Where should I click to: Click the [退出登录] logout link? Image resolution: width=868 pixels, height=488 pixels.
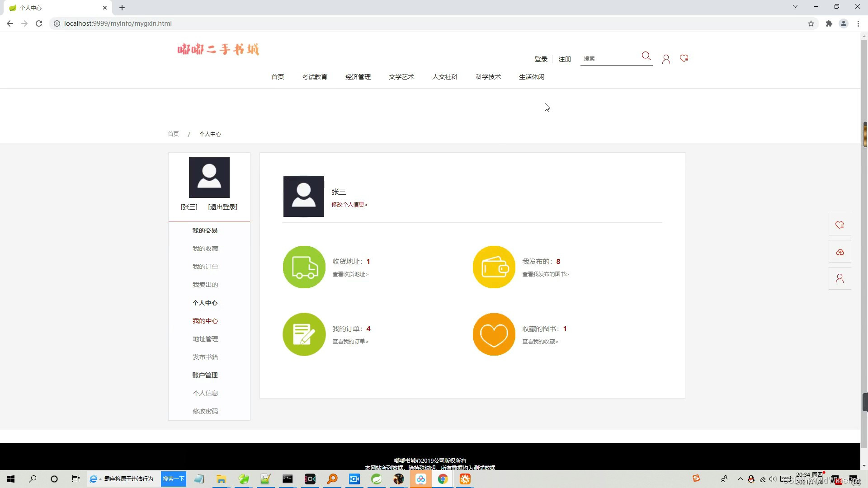point(222,207)
